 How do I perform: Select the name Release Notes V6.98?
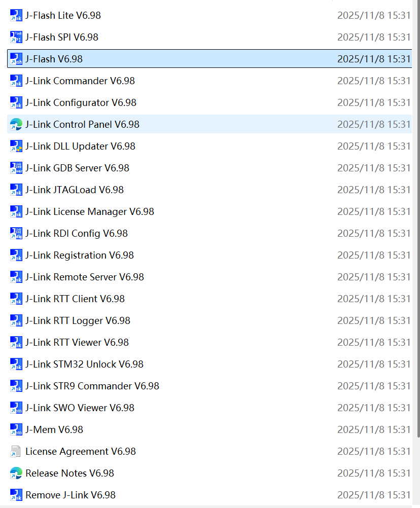(x=69, y=474)
